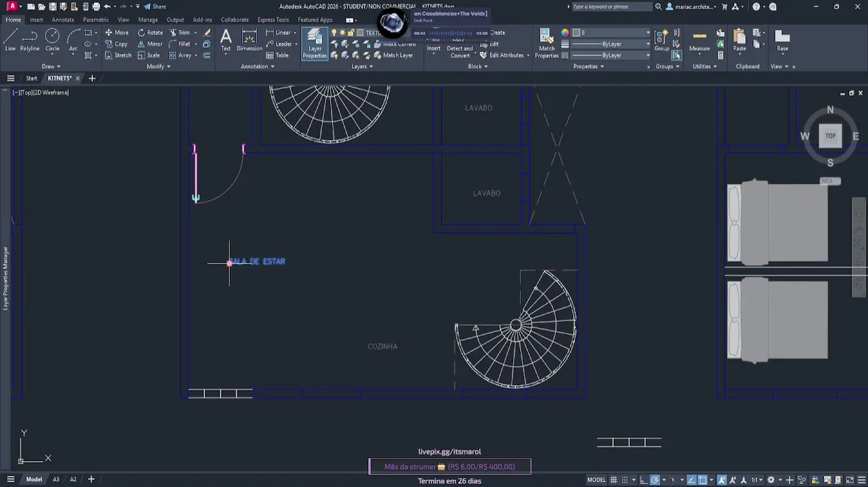Open Layer Properties manager
The image size is (868, 487).
point(315,44)
